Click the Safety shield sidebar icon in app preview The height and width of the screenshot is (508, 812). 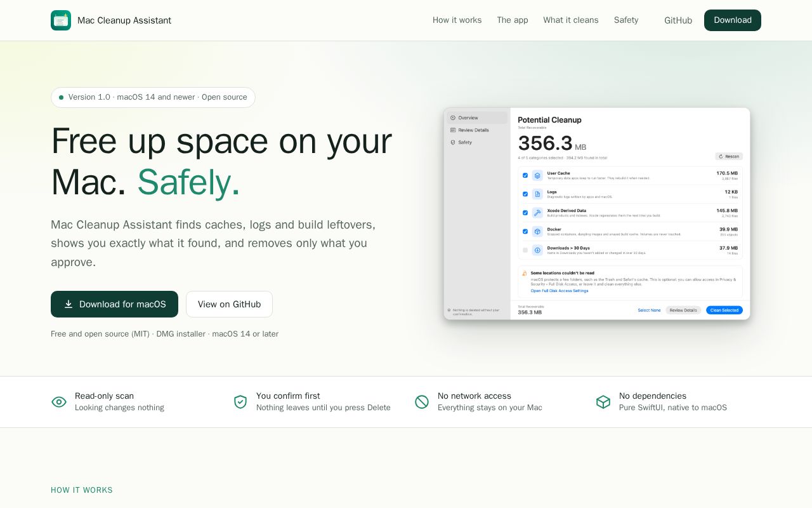[453, 142]
